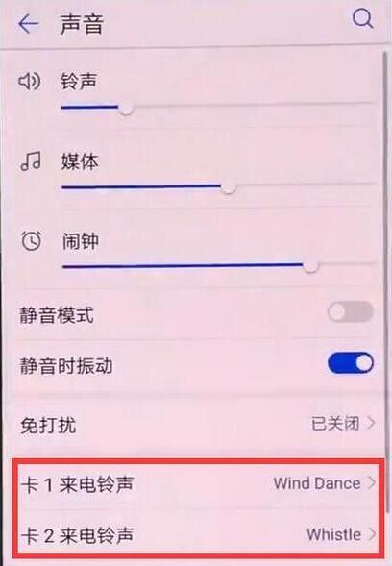Click the 闹钟 volume slider handle

point(310,266)
